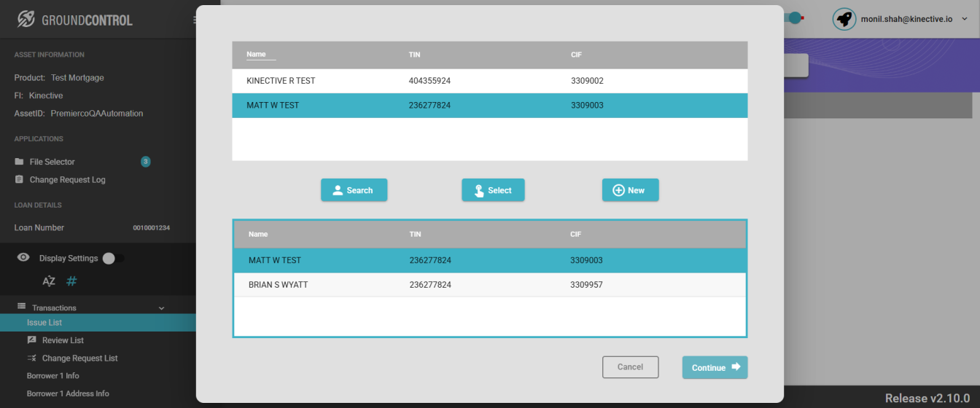980x408 pixels.
Task: Open Change Request List in the sidebar
Action: (79, 358)
